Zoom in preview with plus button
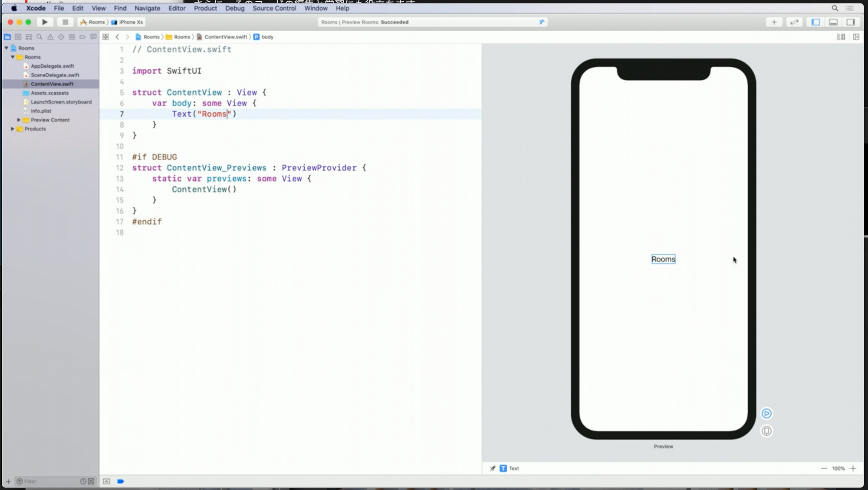The image size is (868, 490). coord(853,468)
